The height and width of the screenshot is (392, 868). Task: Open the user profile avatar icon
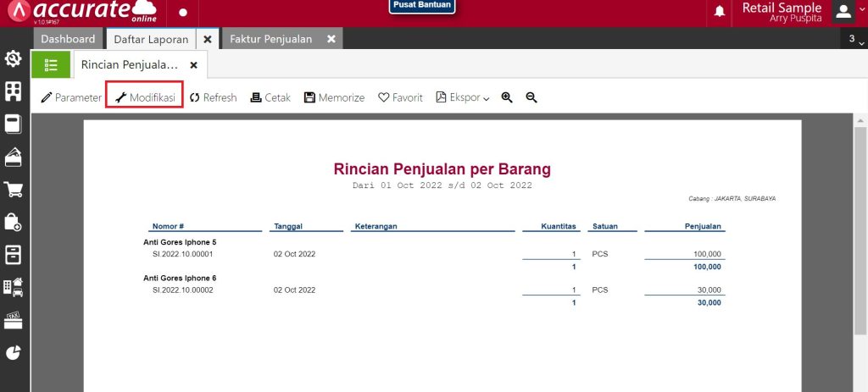pyautogui.click(x=843, y=12)
